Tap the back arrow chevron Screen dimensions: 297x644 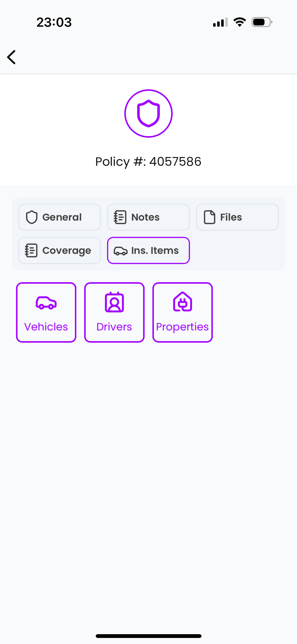(12, 57)
